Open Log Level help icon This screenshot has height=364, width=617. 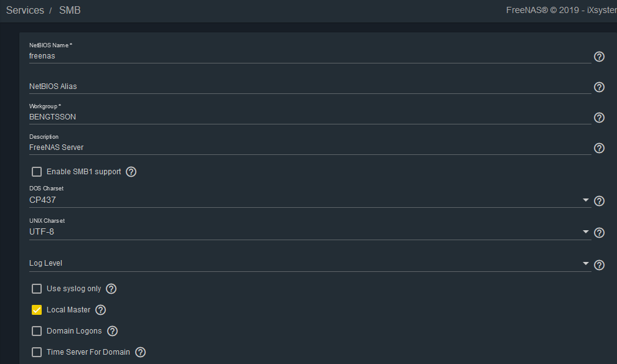(x=599, y=265)
